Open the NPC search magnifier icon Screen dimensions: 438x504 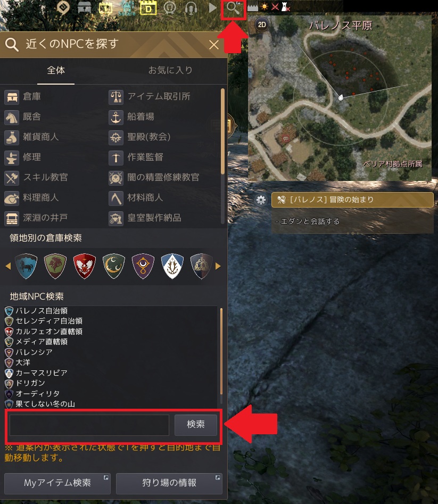(233, 9)
